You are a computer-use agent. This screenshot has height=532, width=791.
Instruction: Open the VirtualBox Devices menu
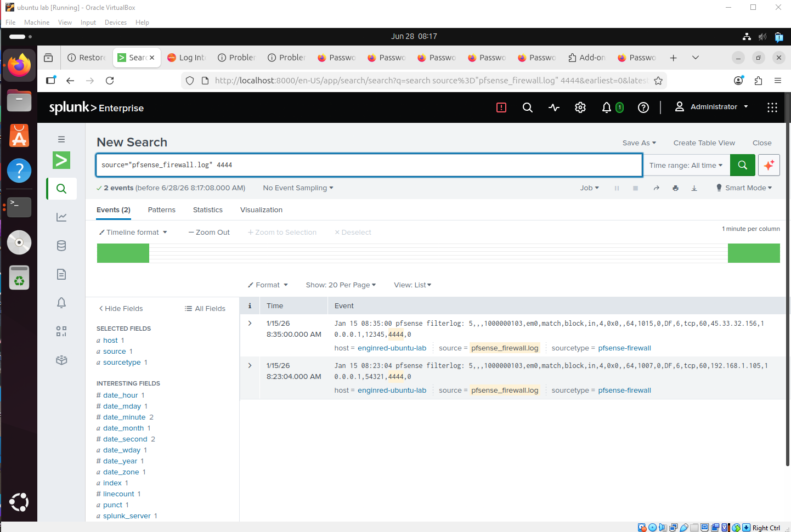(x=116, y=22)
